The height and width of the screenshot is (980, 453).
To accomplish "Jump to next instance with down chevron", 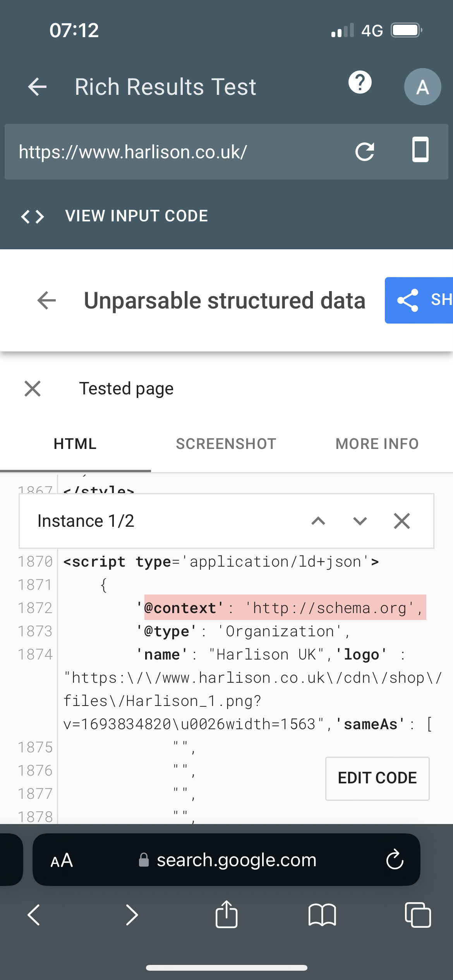I will tap(360, 521).
